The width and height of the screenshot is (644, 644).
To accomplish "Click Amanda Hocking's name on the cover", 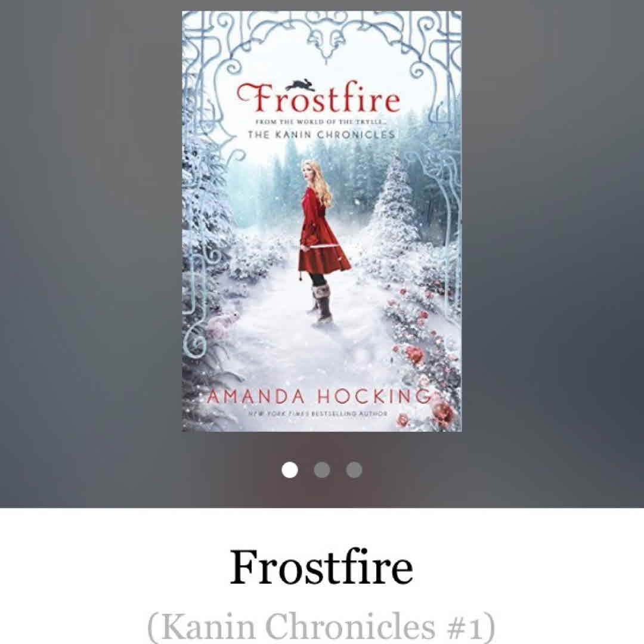I will pyautogui.click(x=318, y=397).
